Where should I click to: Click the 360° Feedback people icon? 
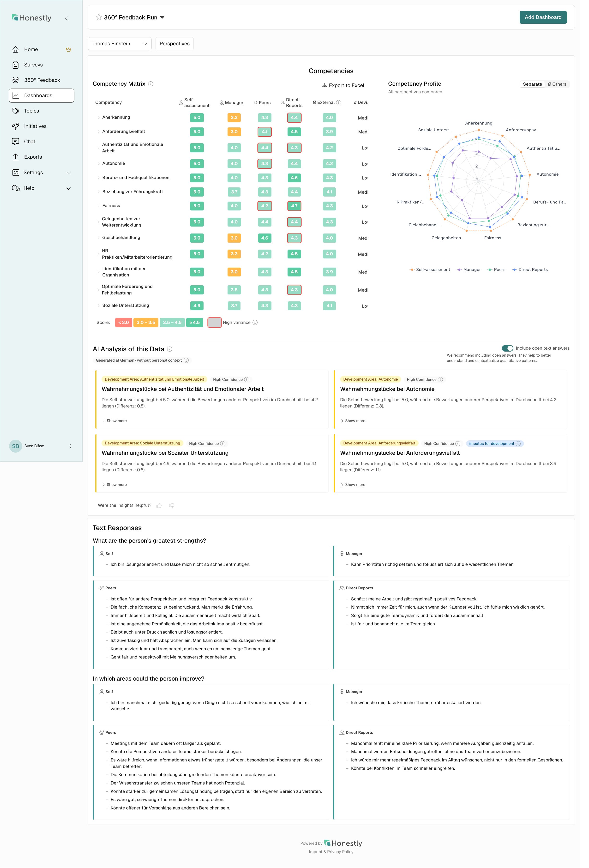(15, 80)
